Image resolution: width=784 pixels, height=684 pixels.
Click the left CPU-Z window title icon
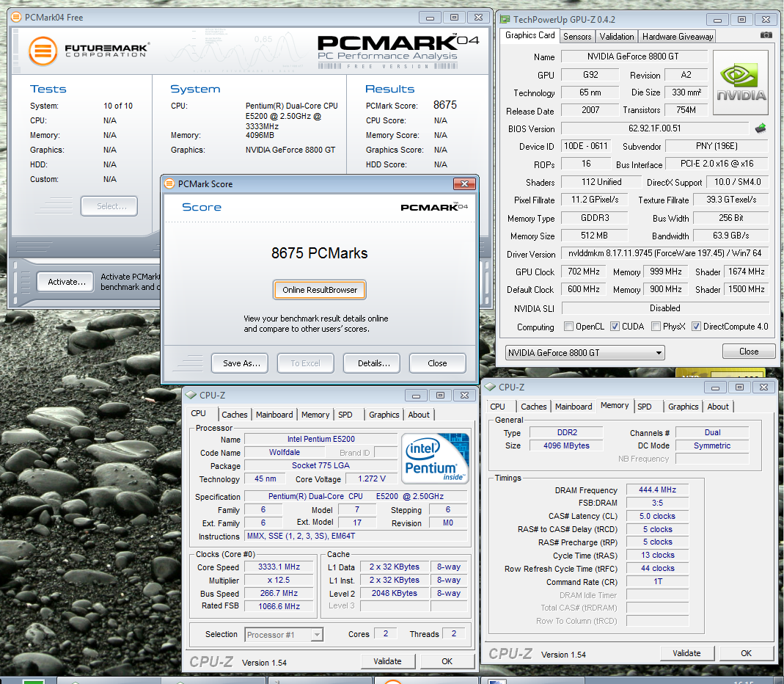(x=191, y=396)
